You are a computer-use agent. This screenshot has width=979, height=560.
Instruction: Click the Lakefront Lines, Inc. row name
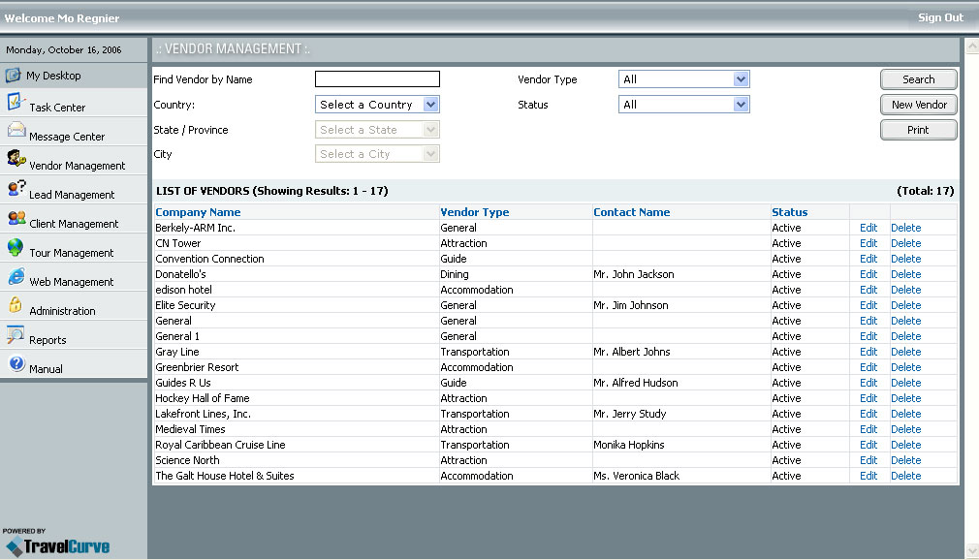[203, 414]
